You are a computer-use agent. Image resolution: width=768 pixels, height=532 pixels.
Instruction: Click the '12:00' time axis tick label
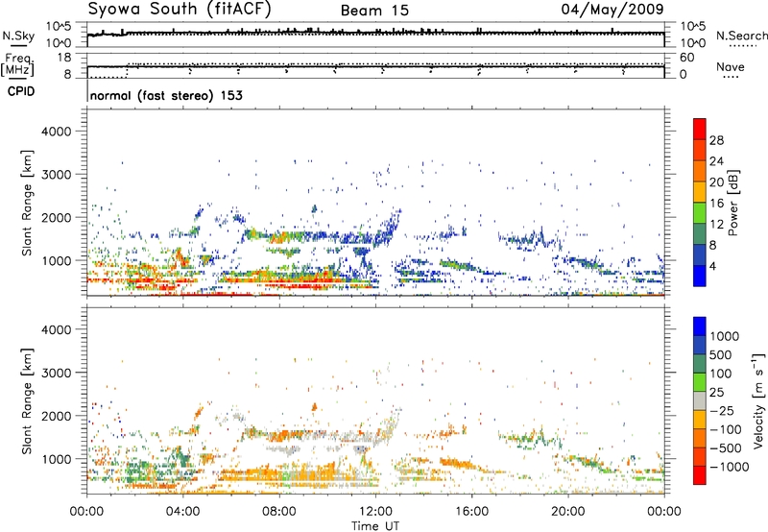(x=375, y=512)
